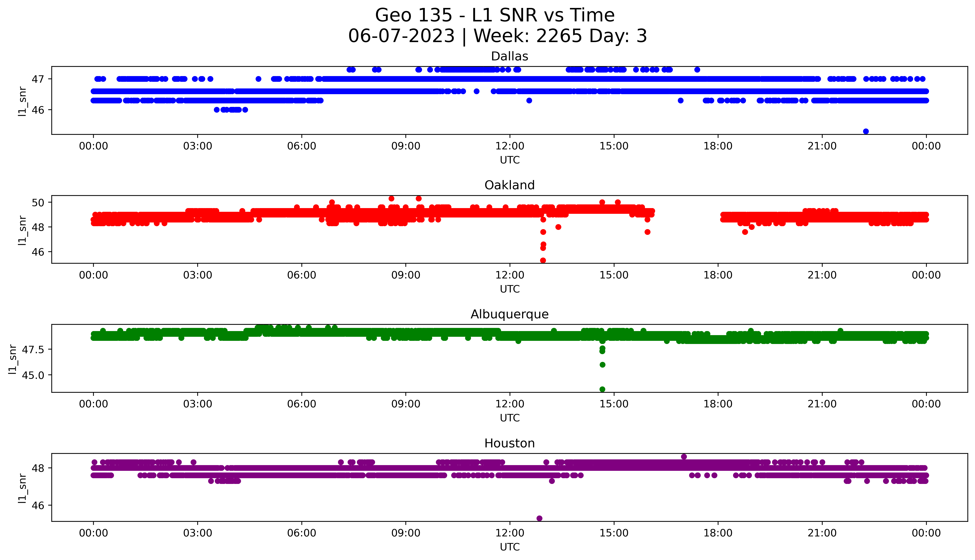Click the Houston subplot title
The width and height of the screenshot is (975, 560).
tap(509, 443)
